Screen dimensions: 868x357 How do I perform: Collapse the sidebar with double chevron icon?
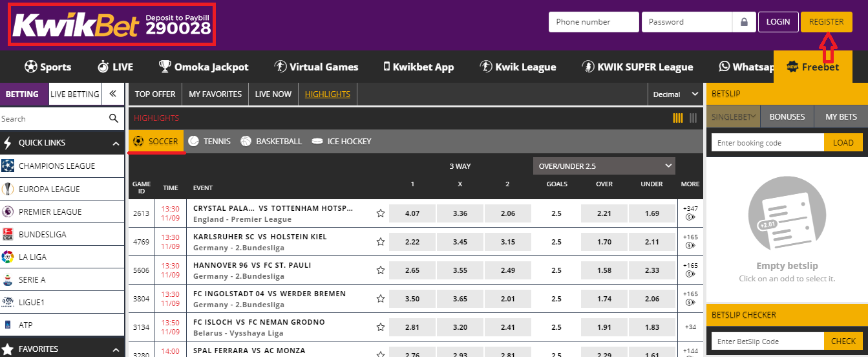[113, 94]
